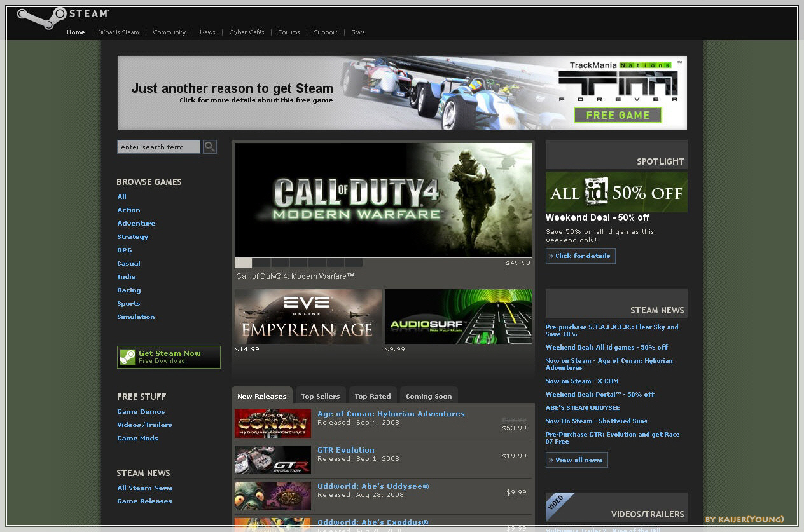The width and height of the screenshot is (804, 532).
Task: Browse Adventure games
Action: [x=136, y=224]
